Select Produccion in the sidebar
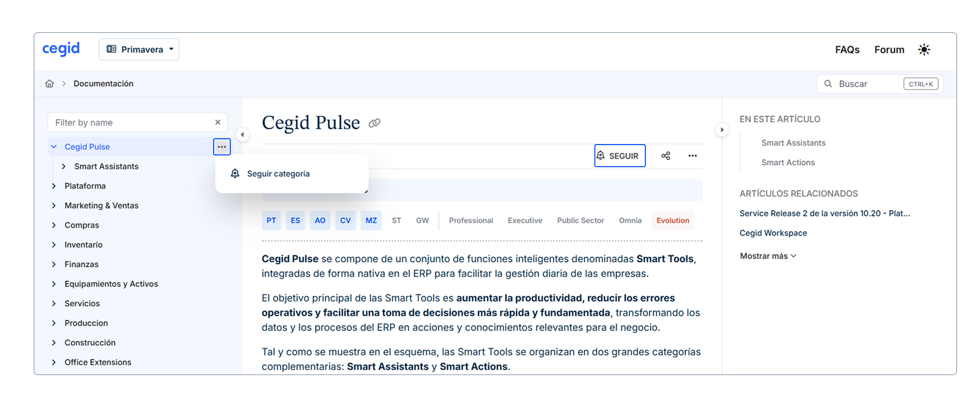This screenshot has height=401, width=980. point(86,323)
